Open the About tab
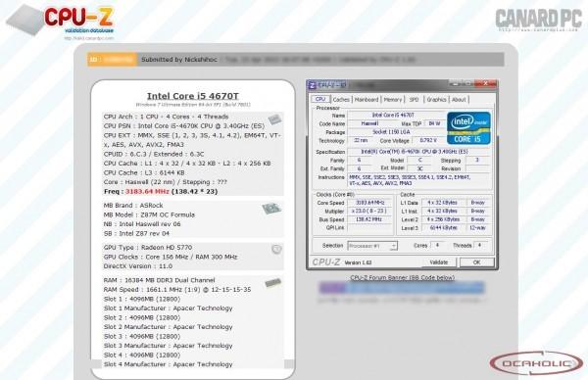This screenshot has height=380, width=588. point(459,100)
